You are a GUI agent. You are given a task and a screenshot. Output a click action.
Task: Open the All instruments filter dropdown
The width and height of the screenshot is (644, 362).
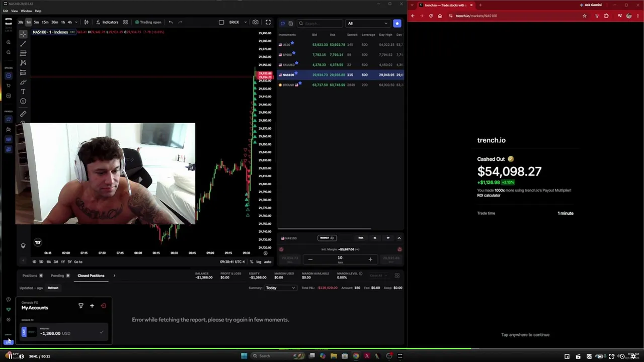coord(368,23)
